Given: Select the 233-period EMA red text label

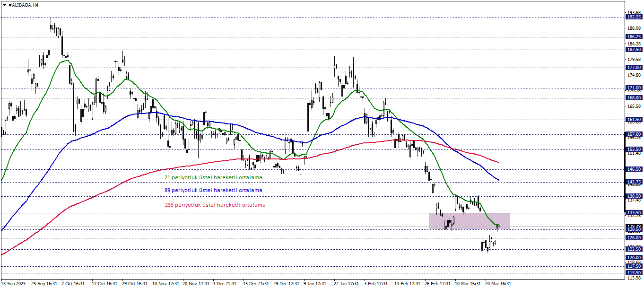Looking at the screenshot, I should tap(215, 205).
